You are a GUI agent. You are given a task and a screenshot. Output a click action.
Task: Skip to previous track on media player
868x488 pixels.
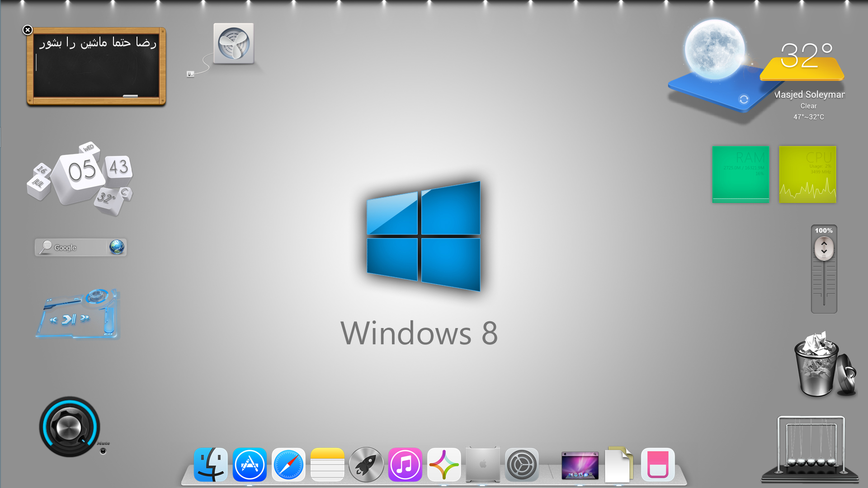(54, 320)
